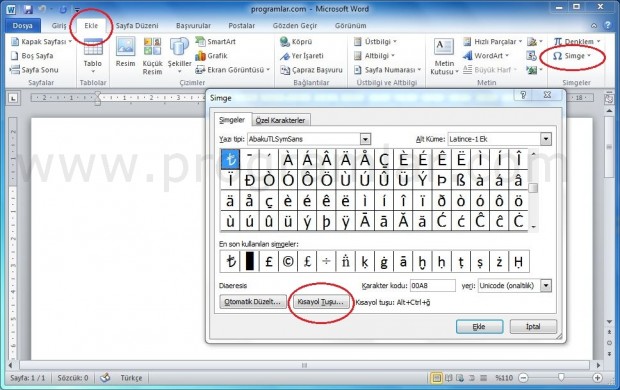Click the tab selector on ruler corner

13,98
